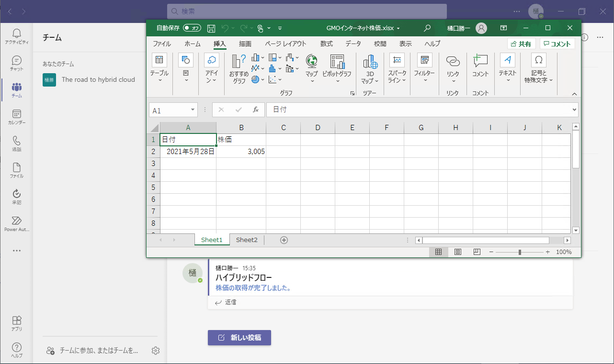Select Normal view icon in status bar

pos(438,252)
